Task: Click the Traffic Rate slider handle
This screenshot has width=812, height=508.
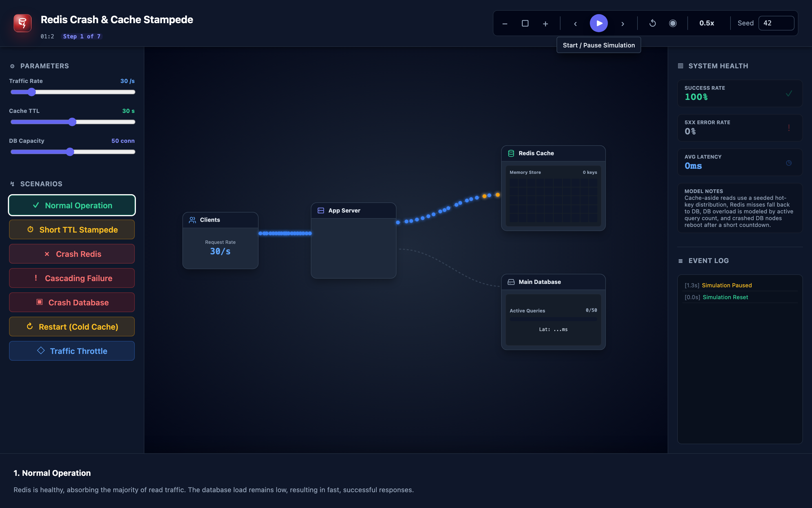Action: point(32,92)
